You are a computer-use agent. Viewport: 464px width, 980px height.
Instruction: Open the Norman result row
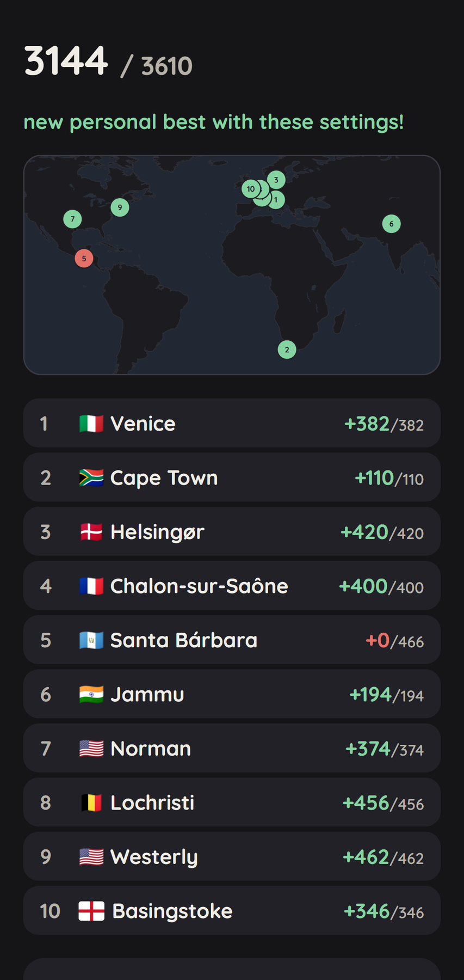pyautogui.click(x=232, y=748)
